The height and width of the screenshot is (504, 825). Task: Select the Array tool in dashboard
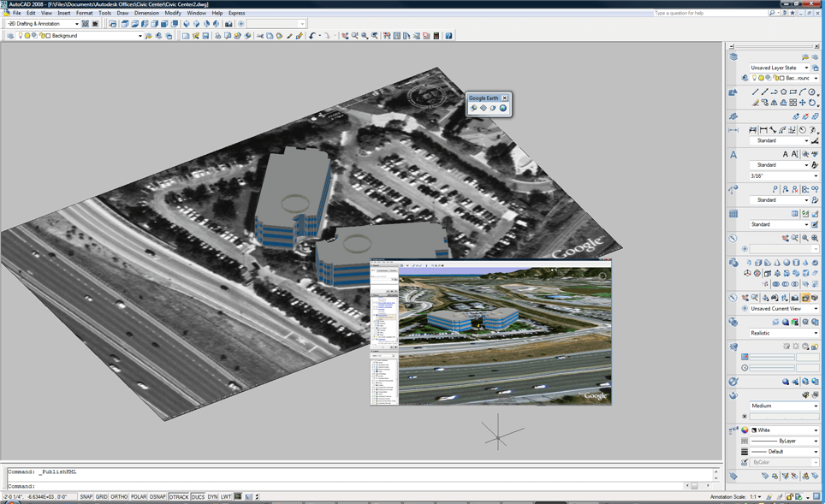point(792,103)
